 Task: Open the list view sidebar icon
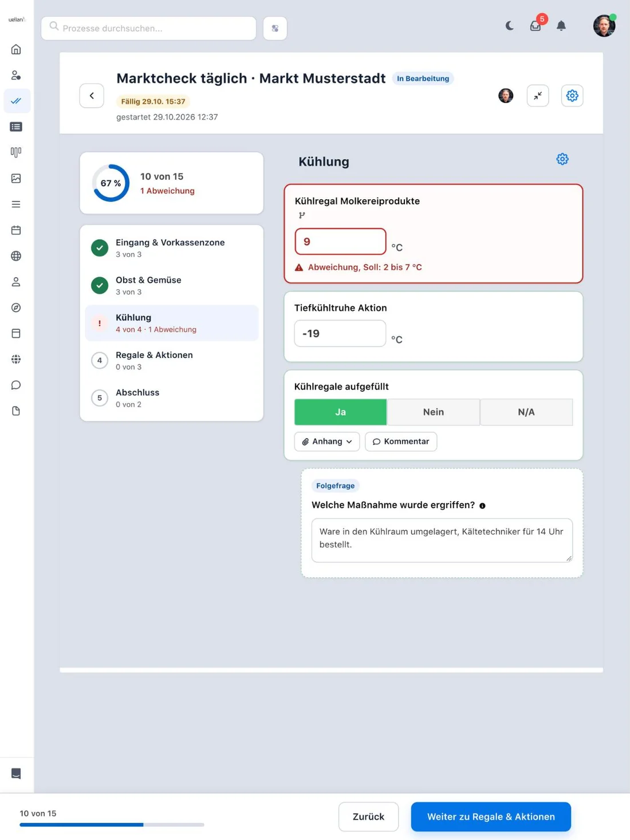coord(16,127)
